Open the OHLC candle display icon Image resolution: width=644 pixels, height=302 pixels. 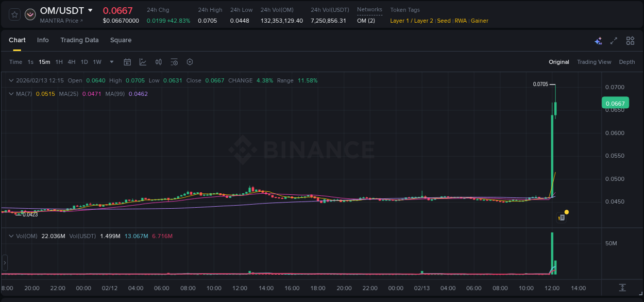[158, 62]
